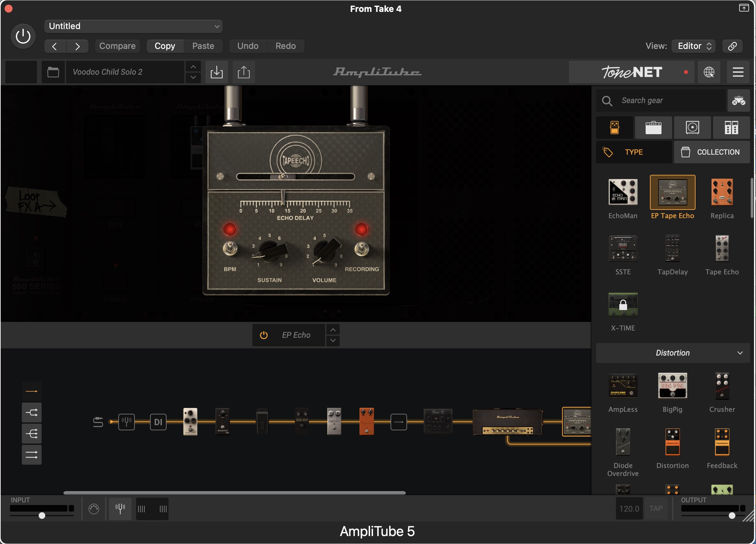Toggle the plugin power bypass button

pyautogui.click(x=23, y=36)
